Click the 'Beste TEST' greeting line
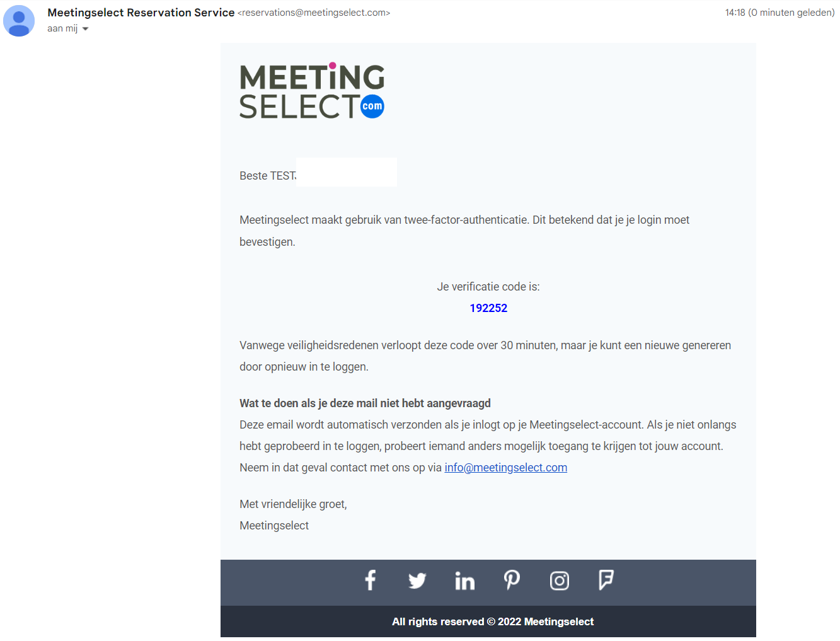This screenshot has width=840, height=641. tap(267, 176)
